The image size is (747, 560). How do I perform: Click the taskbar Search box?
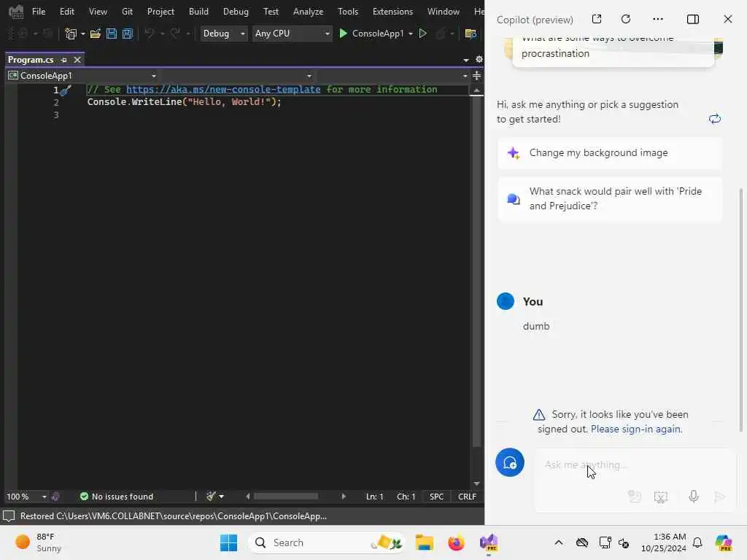tap(327, 542)
